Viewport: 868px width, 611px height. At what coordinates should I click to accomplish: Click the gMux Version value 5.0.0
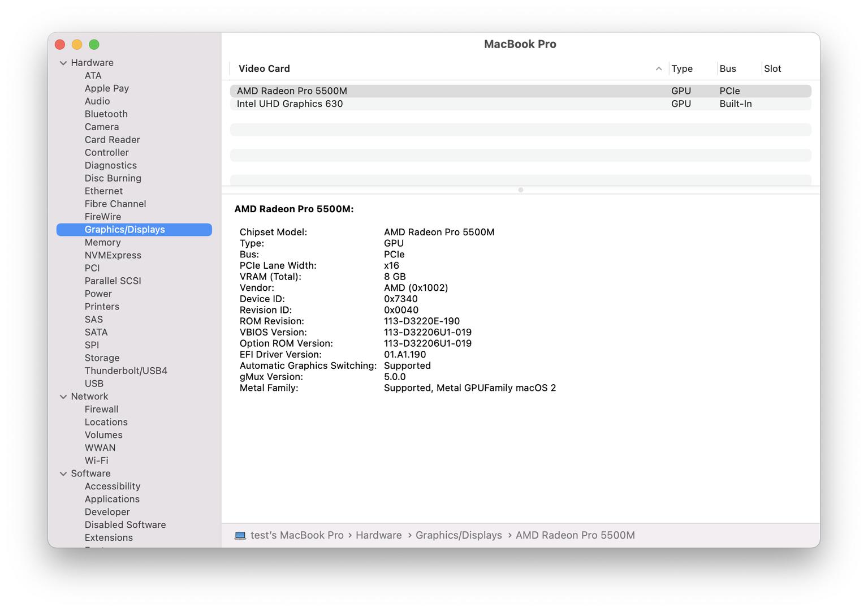[395, 377]
